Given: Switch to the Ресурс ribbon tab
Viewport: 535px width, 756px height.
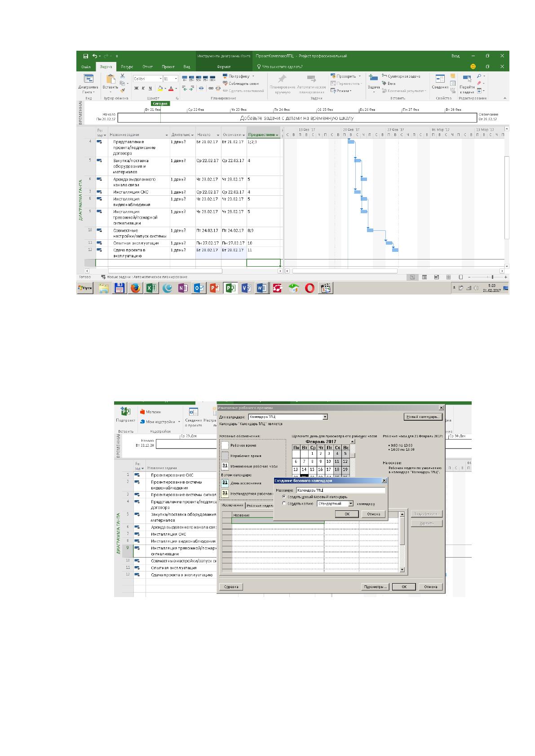Looking at the screenshot, I should pos(127,66).
